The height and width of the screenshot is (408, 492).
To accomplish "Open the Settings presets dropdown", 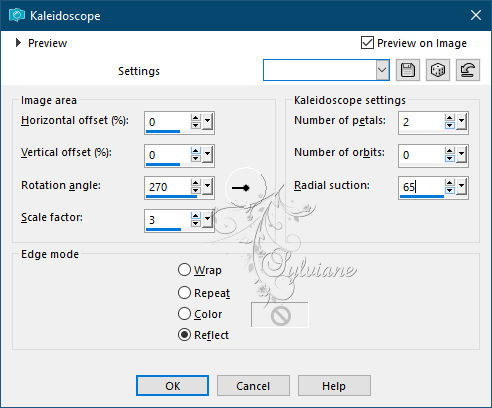I will (382, 70).
